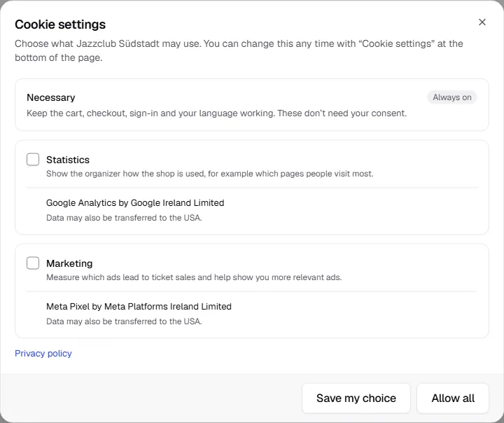
Task: Tick the Marketing checkbox
Action: coord(33,263)
